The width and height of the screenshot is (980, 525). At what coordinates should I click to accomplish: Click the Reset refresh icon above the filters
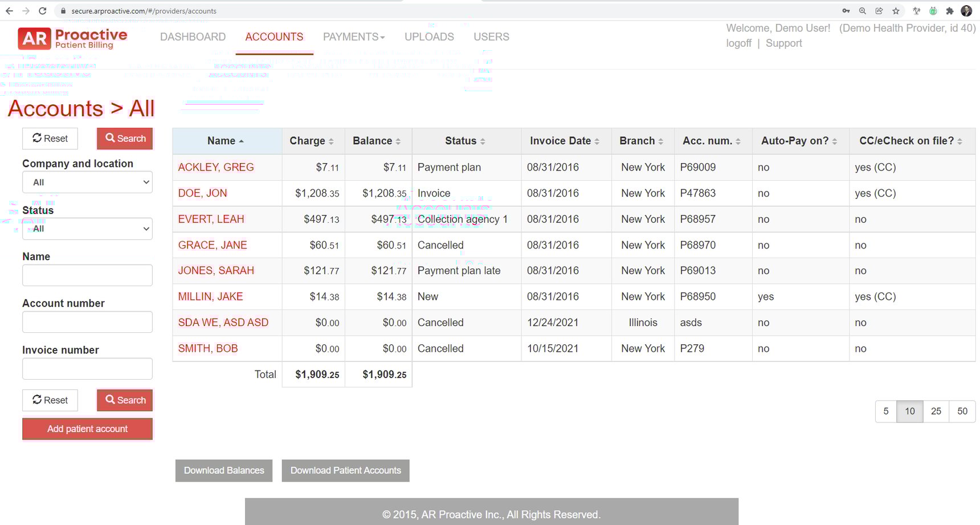pyautogui.click(x=36, y=138)
